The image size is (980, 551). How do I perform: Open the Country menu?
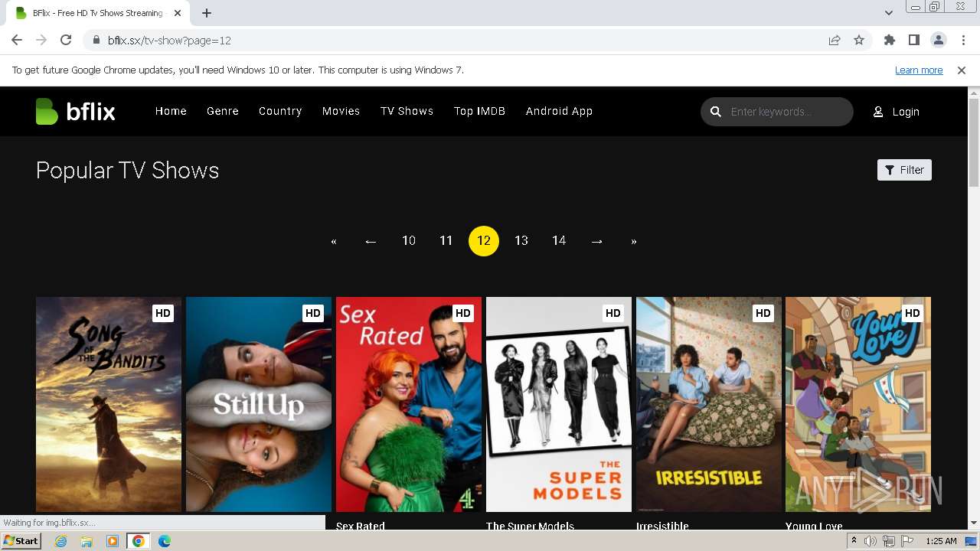tap(280, 111)
